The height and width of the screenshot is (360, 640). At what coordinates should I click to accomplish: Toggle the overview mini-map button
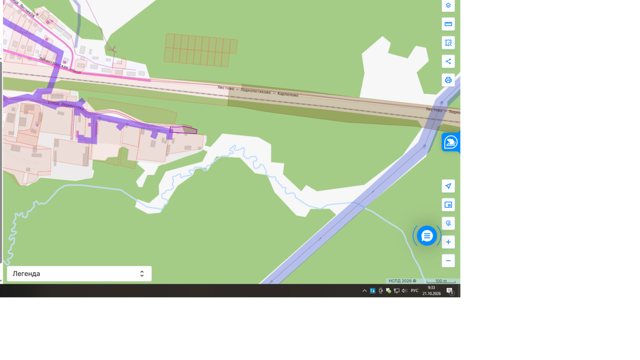pos(448,205)
